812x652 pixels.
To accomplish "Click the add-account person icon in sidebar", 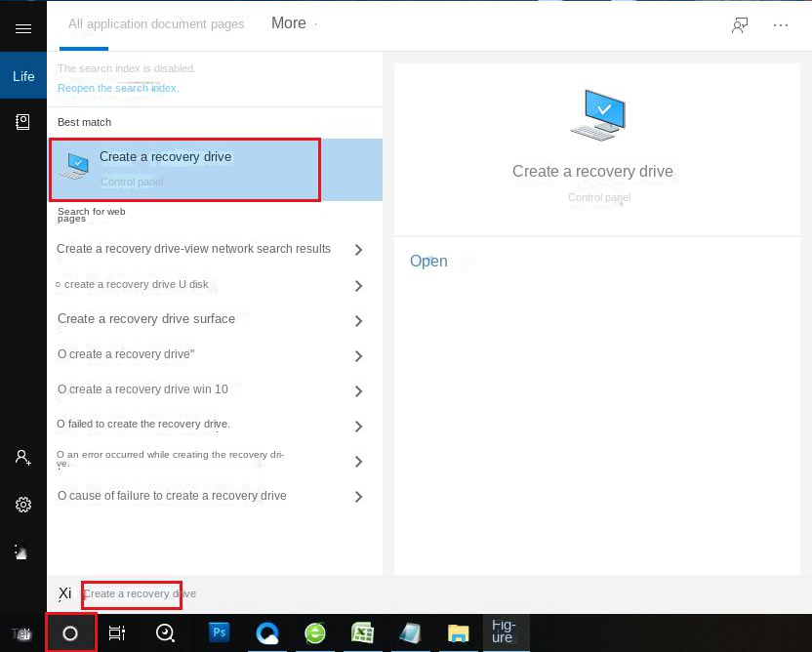I will tap(22, 458).
